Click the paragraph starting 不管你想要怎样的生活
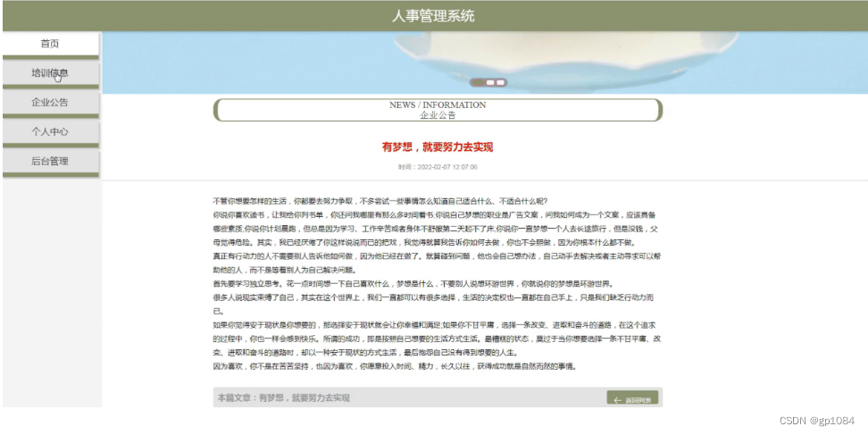Screen dimensions: 868x435 (x=380, y=202)
